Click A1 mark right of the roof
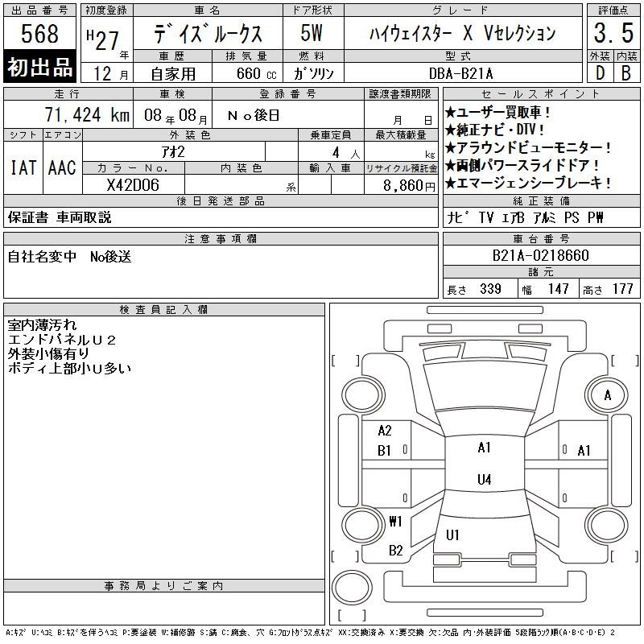 (584, 451)
